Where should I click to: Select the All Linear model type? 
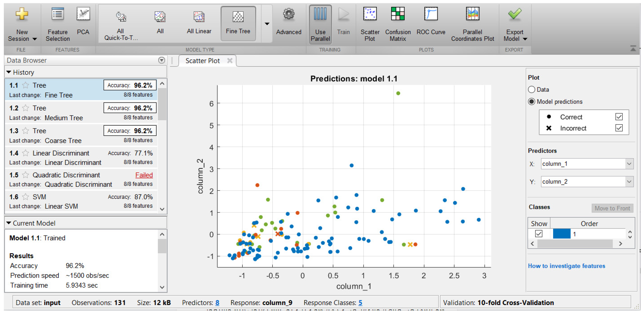(x=199, y=24)
